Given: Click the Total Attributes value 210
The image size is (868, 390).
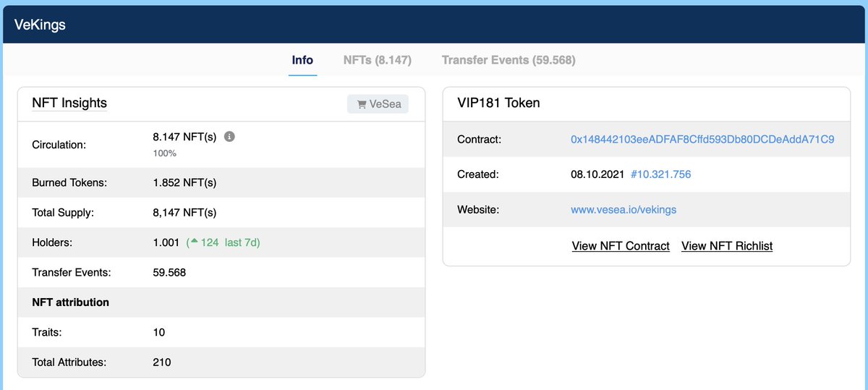Looking at the screenshot, I should click(x=162, y=362).
